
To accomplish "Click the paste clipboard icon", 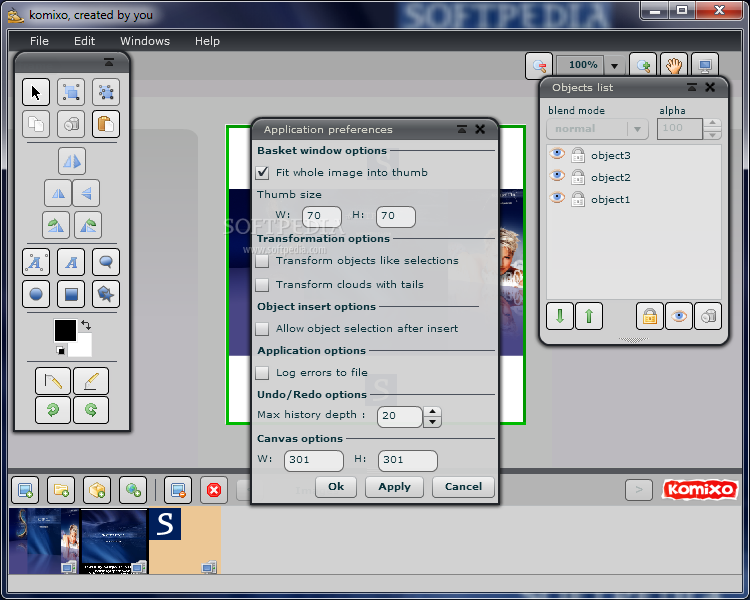I will tap(106, 124).
